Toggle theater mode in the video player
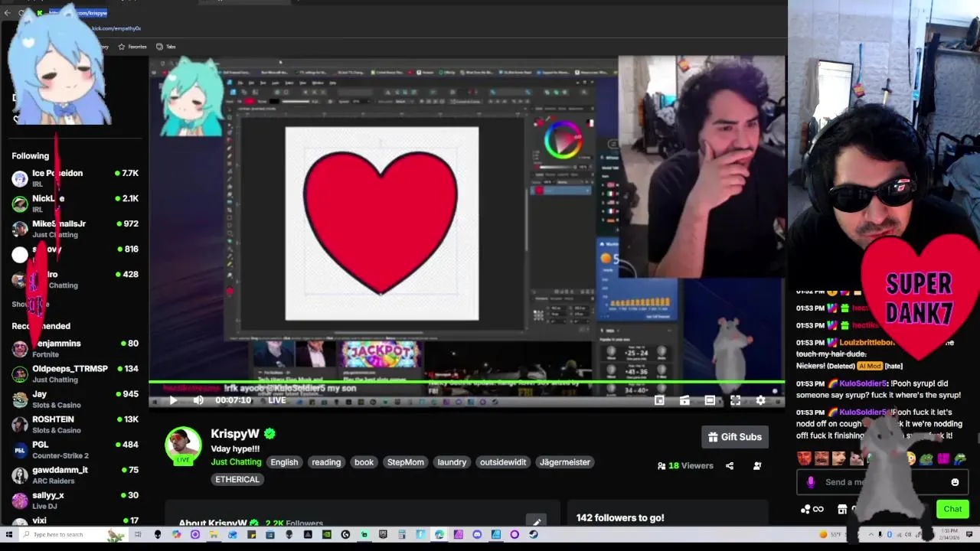980x551 pixels. coord(710,400)
